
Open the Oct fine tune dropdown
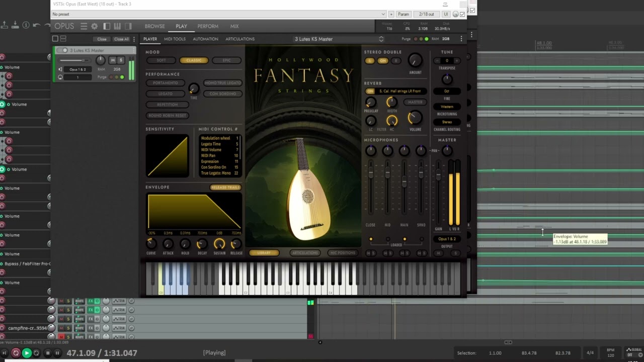pos(447,91)
